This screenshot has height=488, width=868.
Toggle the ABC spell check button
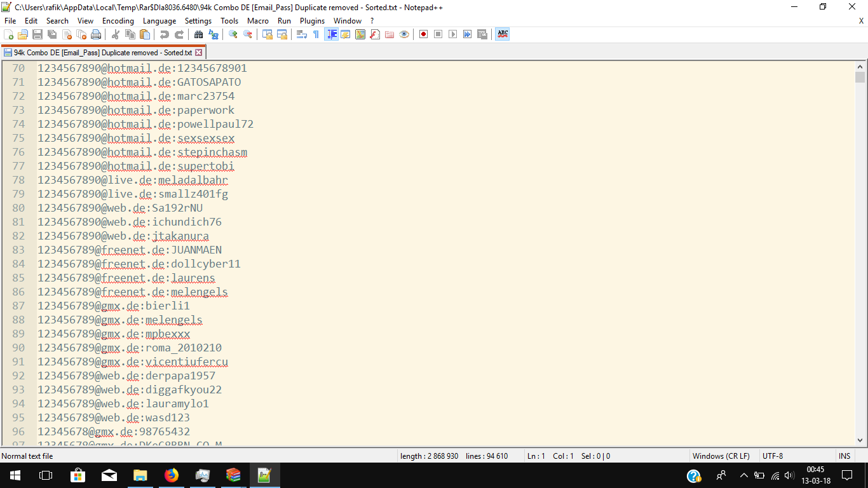point(503,34)
